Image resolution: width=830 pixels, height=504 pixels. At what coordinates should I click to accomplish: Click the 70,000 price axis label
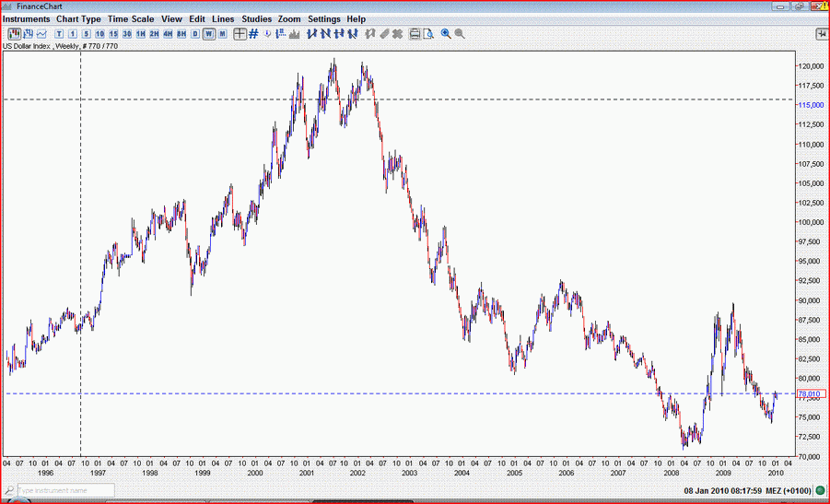(x=811, y=456)
